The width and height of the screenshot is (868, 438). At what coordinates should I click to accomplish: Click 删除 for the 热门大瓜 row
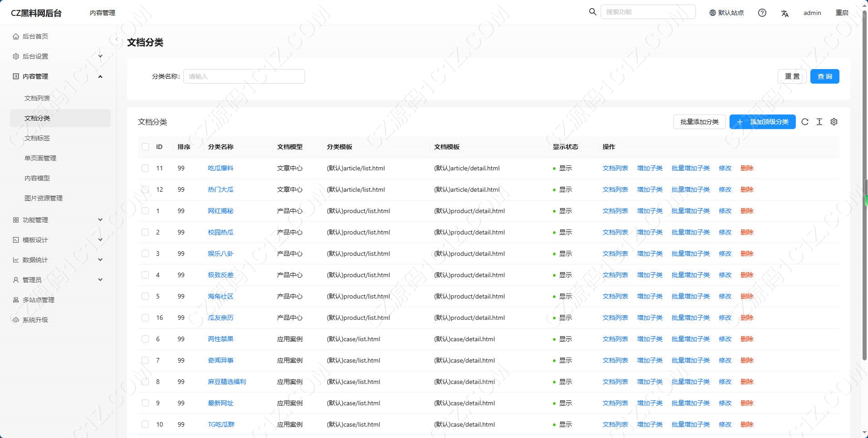pos(747,189)
